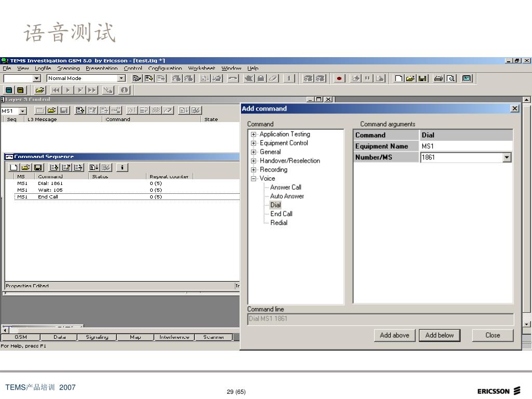Viewport: 532px width, 399px height.
Task: Select the End Call command in tree
Action: point(281,214)
